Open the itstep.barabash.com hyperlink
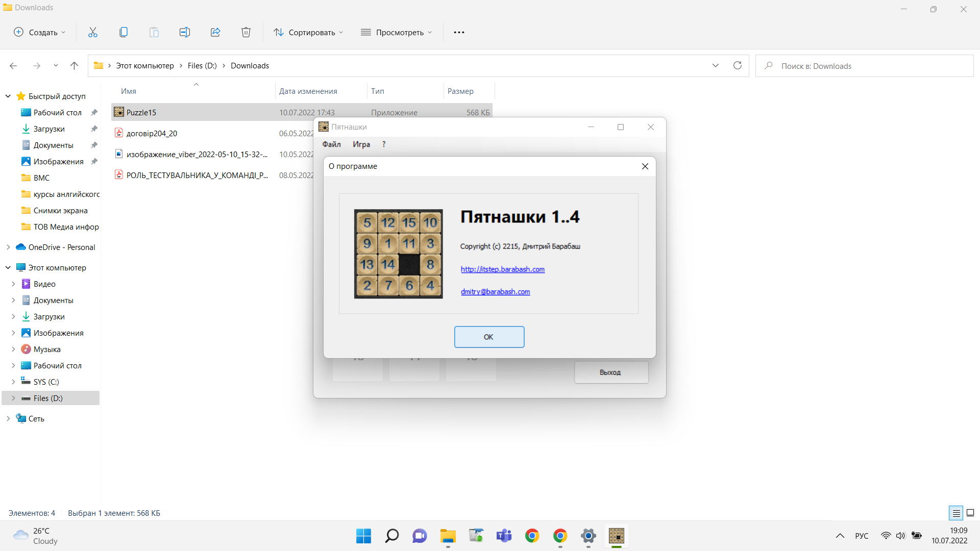The image size is (980, 551). click(x=502, y=269)
